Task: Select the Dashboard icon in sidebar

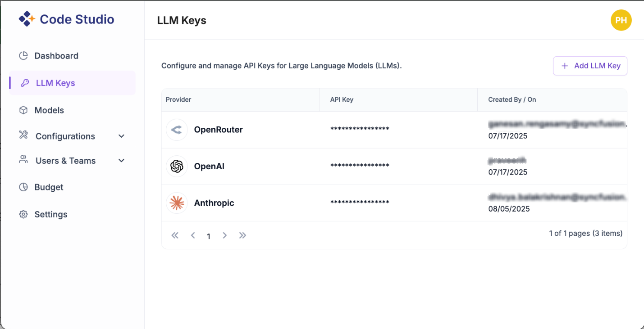Action: [23, 55]
